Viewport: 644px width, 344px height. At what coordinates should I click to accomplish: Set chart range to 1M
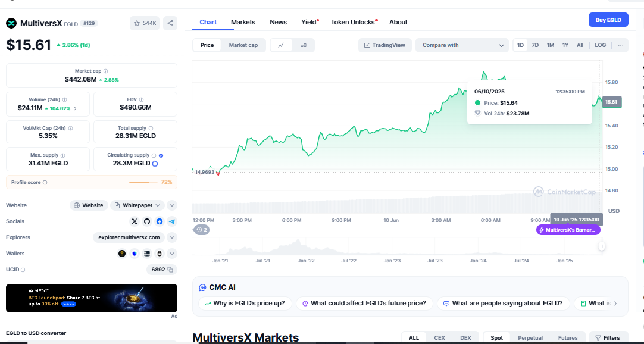coord(551,45)
